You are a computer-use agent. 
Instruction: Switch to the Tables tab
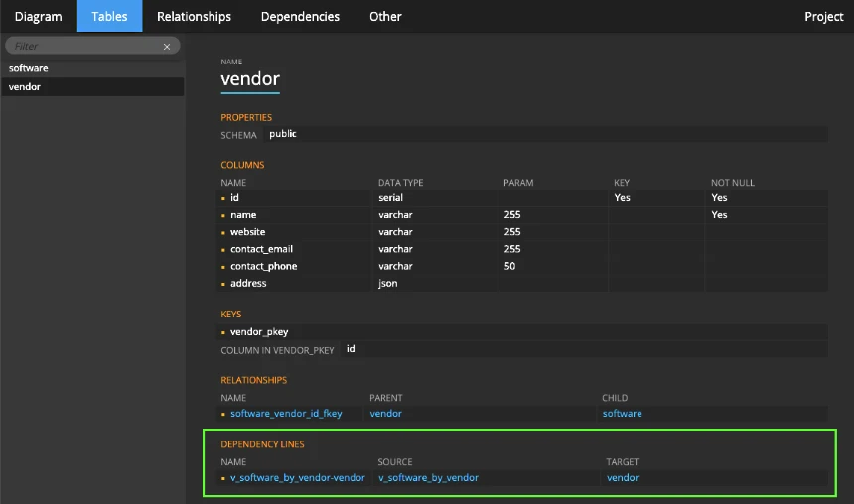(109, 16)
